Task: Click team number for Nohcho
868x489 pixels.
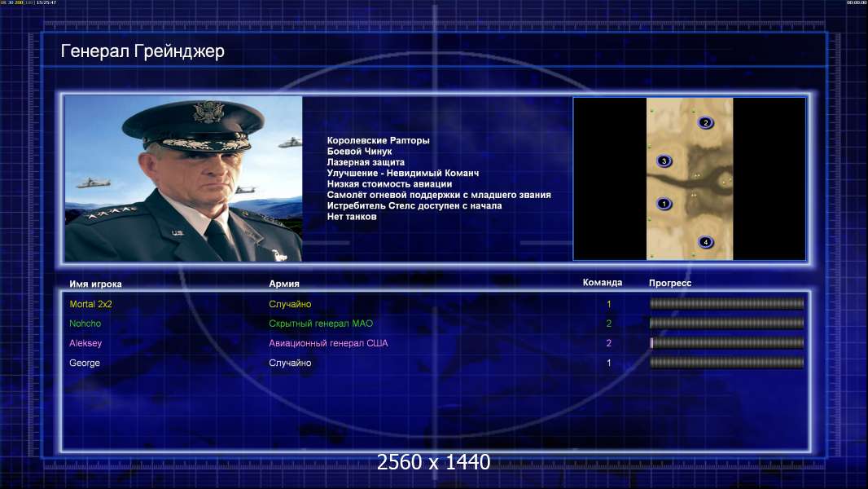Action: 609,324
